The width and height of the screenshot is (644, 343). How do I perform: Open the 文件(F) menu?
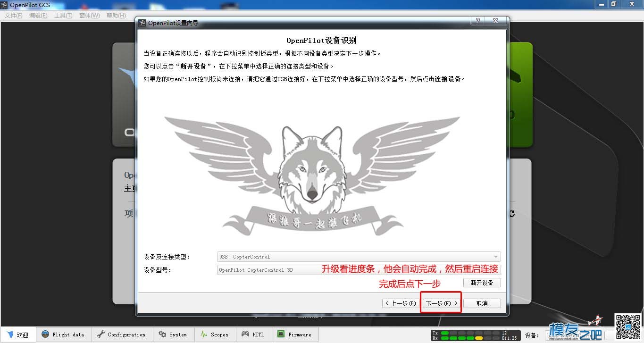[13, 15]
